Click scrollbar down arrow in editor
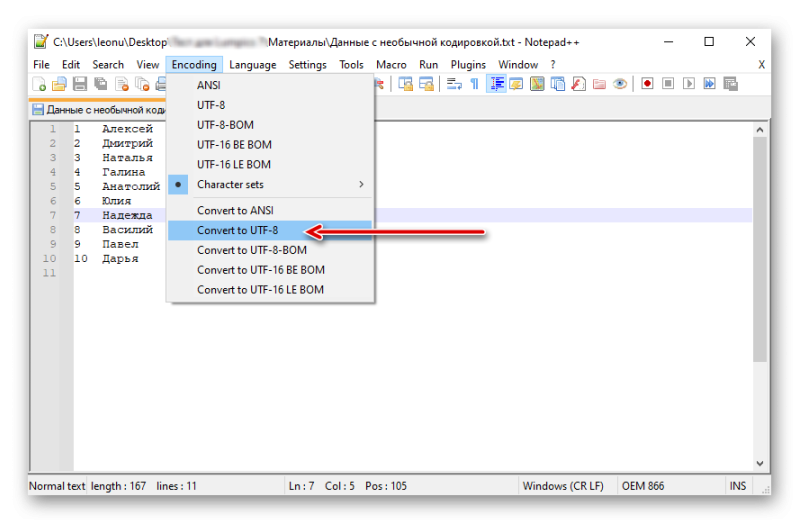The width and height of the screenshot is (800, 524). point(760,463)
